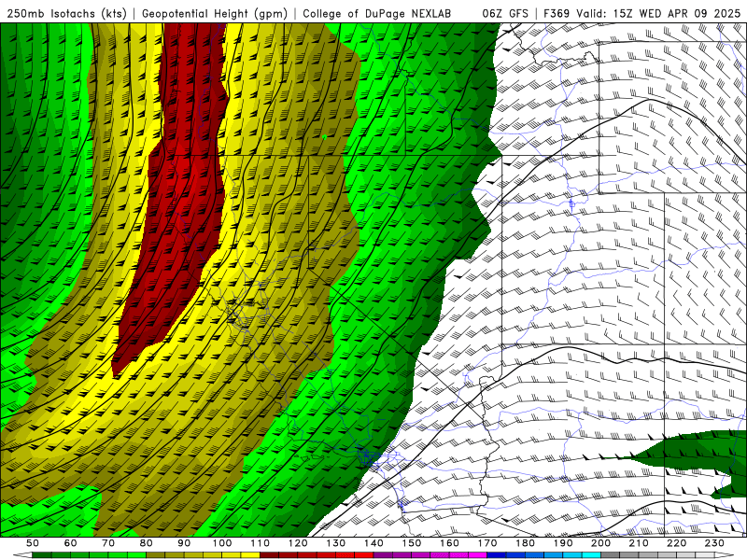The height and width of the screenshot is (560, 747).
Task: Click the "80" legend value
Action: 147,543
